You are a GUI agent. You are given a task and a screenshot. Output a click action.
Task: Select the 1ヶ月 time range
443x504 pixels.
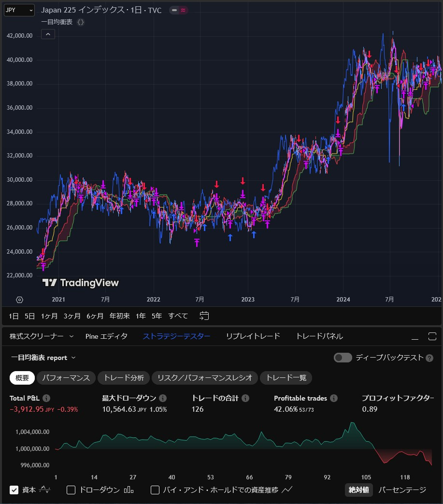49,316
